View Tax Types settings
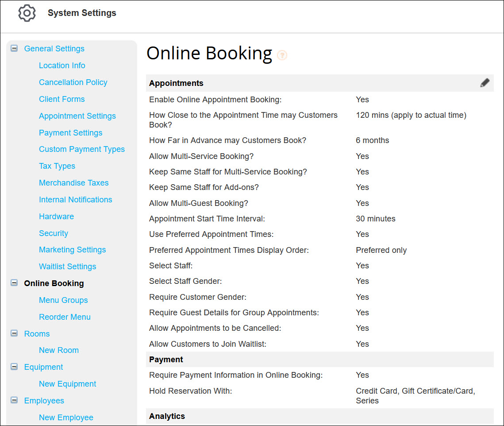 [x=57, y=166]
